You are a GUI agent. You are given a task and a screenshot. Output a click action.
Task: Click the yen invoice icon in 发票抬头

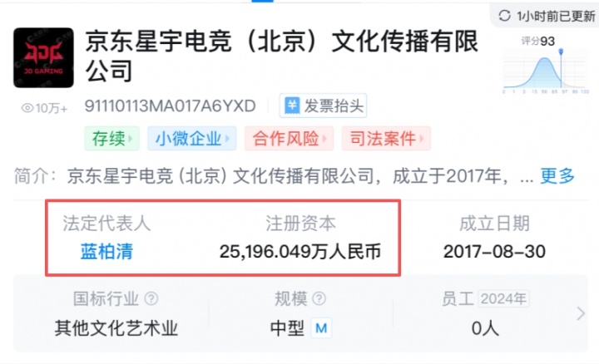click(292, 106)
